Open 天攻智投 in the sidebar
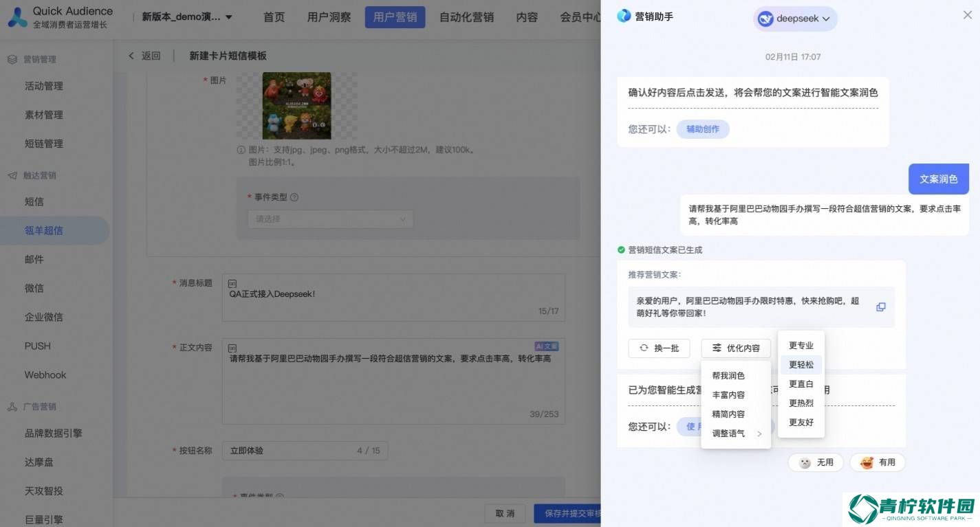 click(44, 491)
